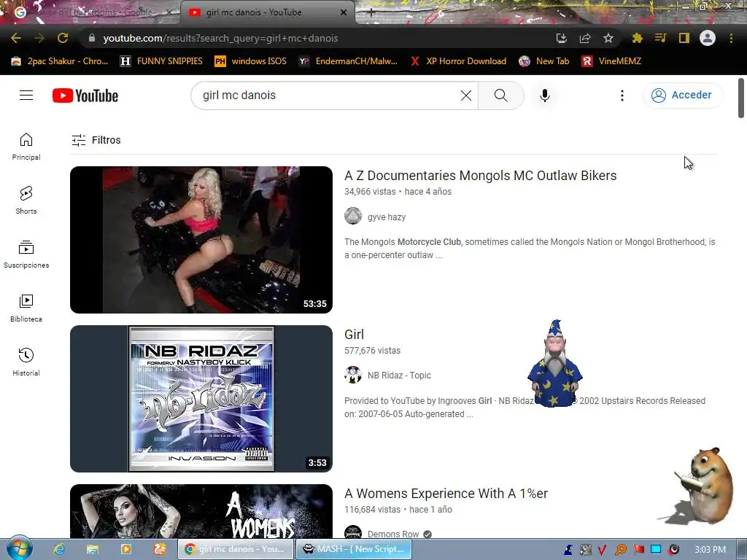Open the NB Ridaz Invasion album thumbnail
Screen dimensions: 747x560
click(201, 399)
